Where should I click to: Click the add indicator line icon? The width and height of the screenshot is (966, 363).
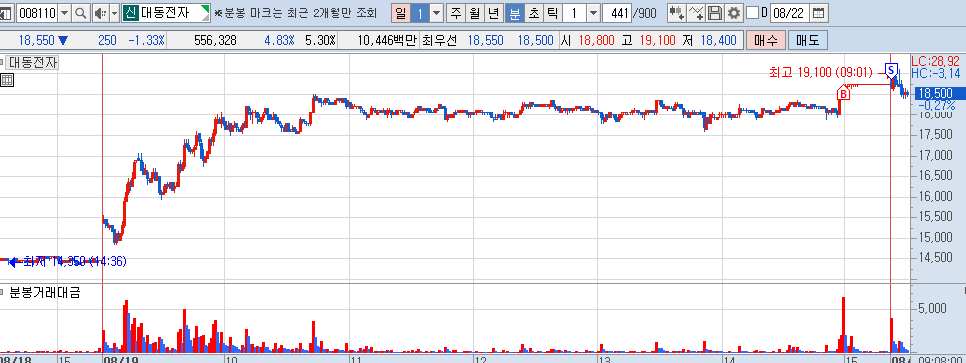[x=696, y=13]
